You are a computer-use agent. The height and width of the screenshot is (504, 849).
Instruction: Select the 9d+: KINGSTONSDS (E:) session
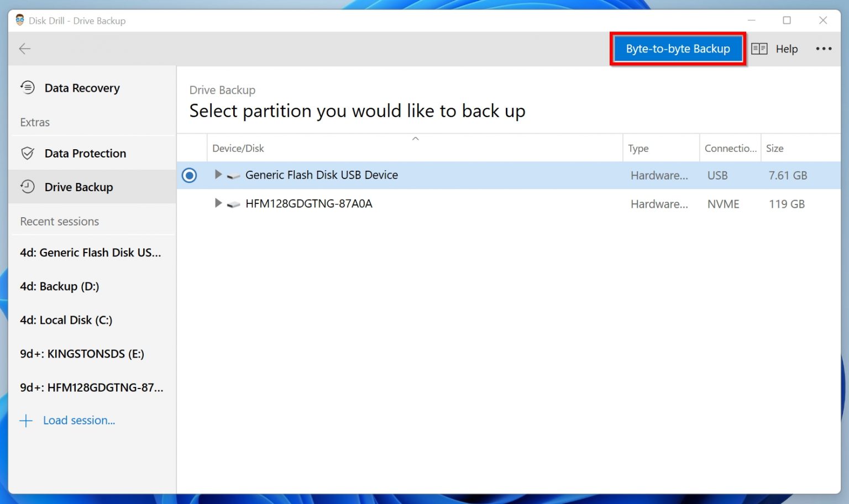[81, 354]
